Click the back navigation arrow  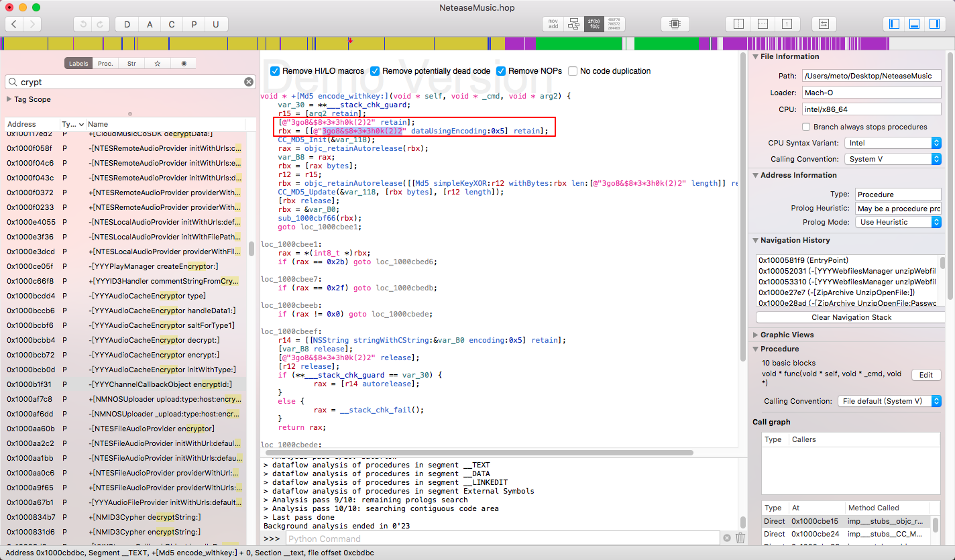tap(13, 23)
